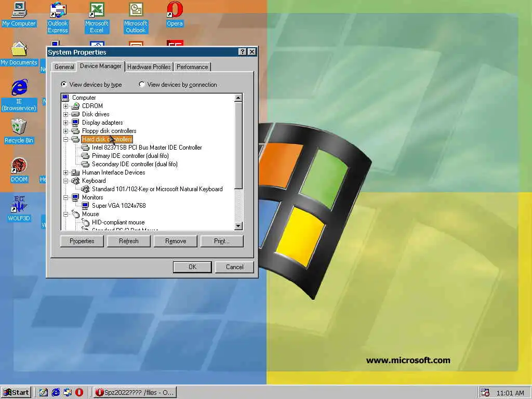
Task: Click the device list scroll down arrow
Action: point(238,225)
